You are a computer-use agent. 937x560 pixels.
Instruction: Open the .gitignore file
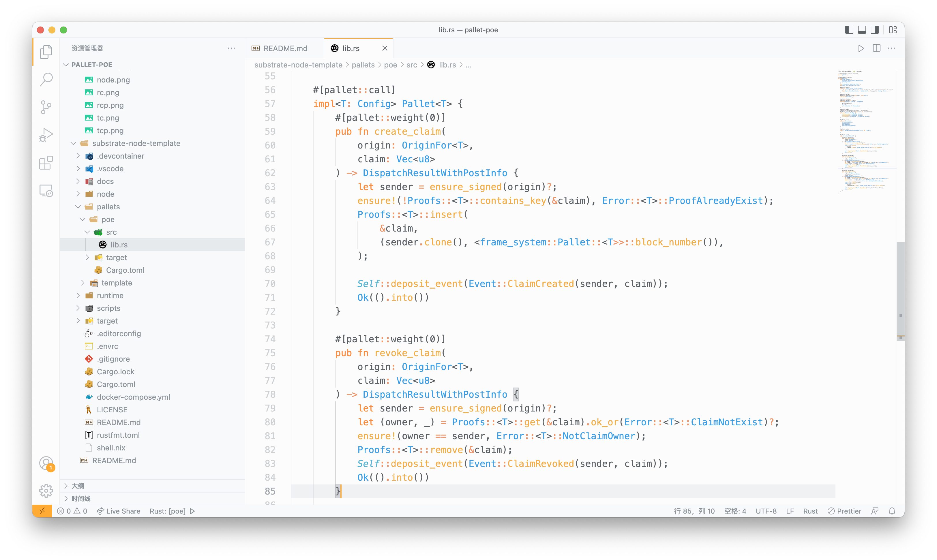pyautogui.click(x=152, y=359)
